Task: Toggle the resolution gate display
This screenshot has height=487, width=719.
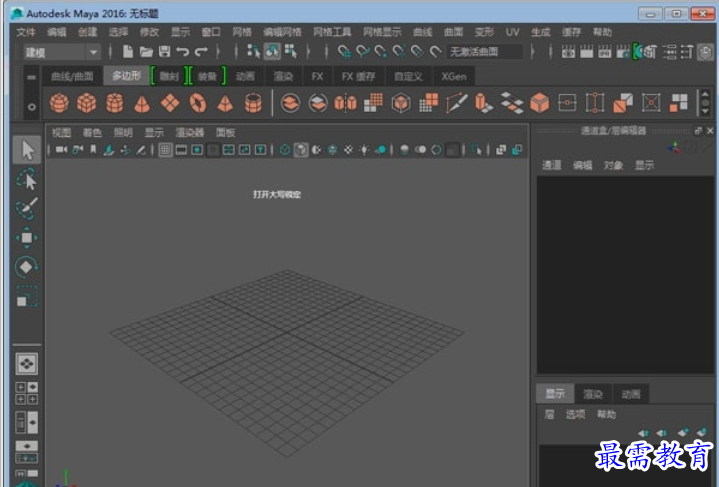Action: (x=197, y=150)
